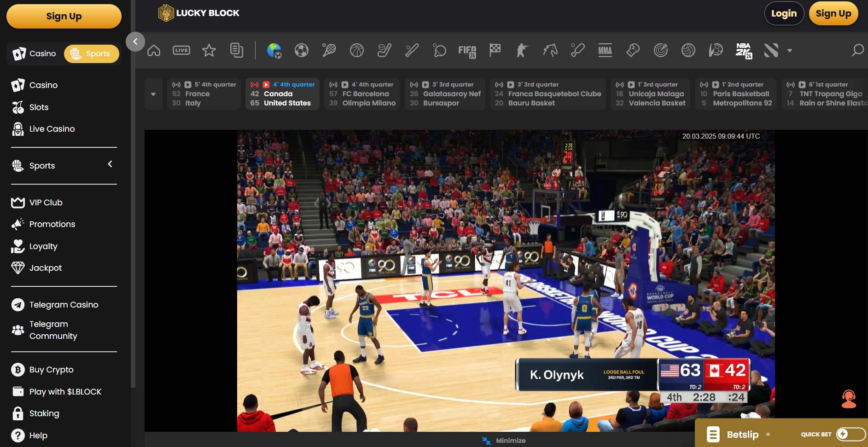Image resolution: width=868 pixels, height=447 pixels.
Task: Select the Counter-Strike shooter icon
Action: coord(523,50)
